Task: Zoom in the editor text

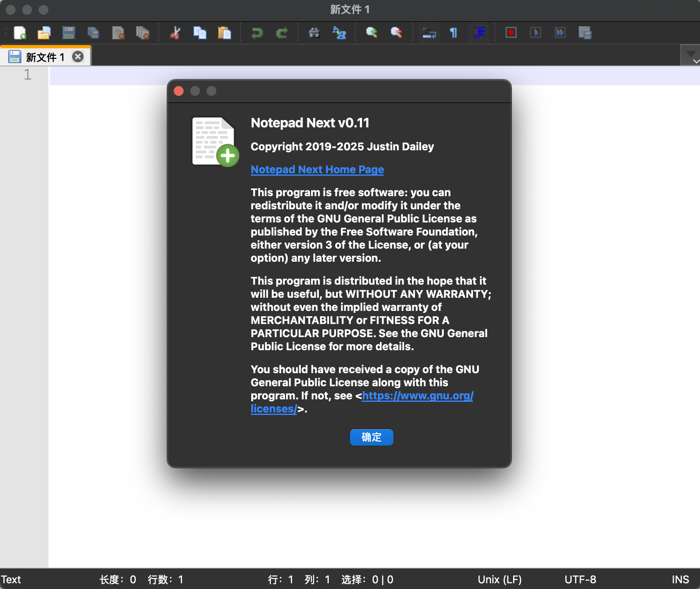Action: (371, 33)
